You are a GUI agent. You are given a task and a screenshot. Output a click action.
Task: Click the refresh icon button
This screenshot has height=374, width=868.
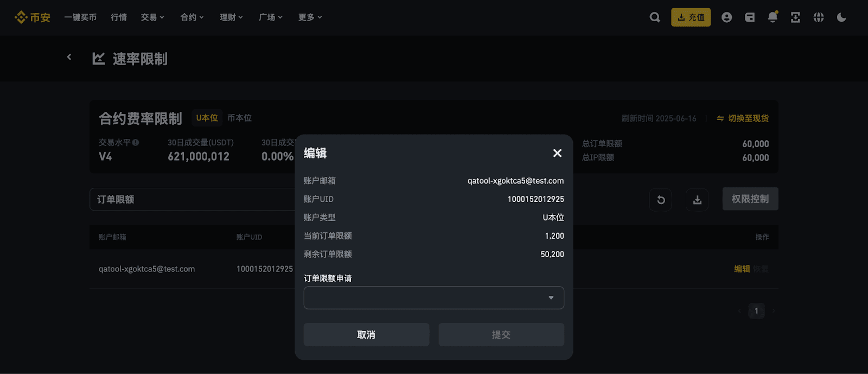coord(661,200)
